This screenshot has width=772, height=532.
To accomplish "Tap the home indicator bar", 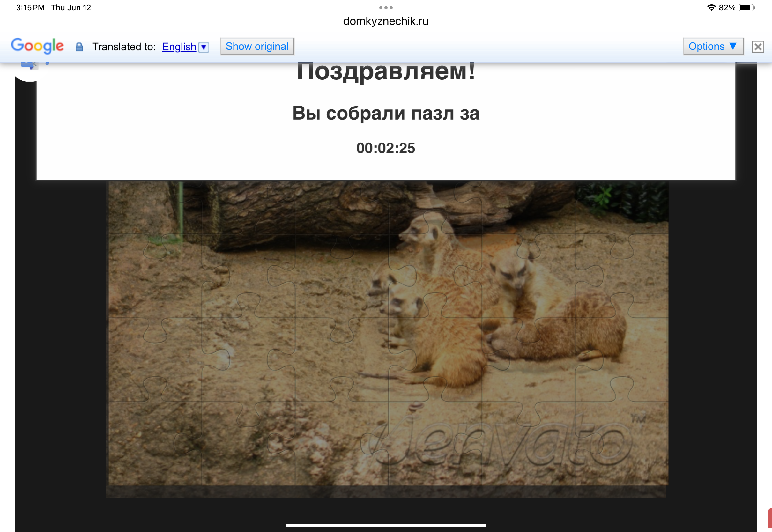I will point(386,525).
